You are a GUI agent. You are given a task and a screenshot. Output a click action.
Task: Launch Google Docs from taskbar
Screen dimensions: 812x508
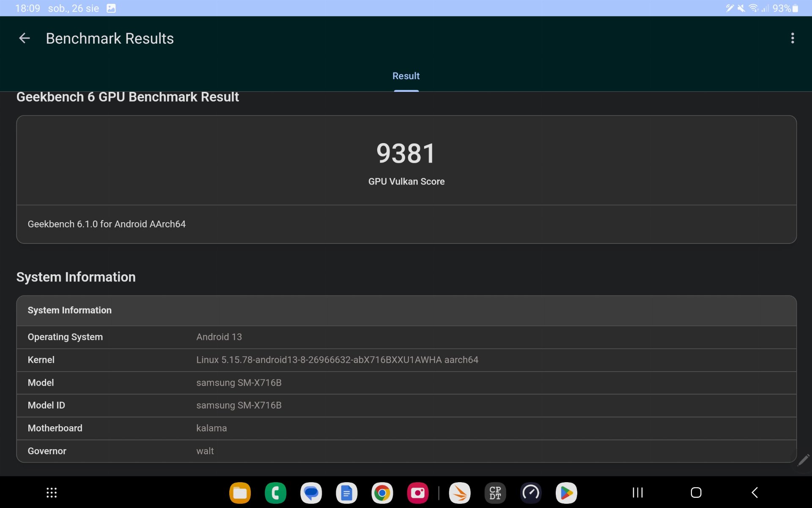[x=346, y=493]
